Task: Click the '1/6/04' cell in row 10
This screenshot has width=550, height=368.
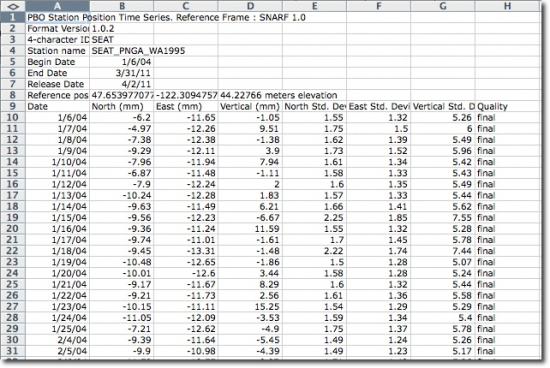Action: (x=58, y=118)
